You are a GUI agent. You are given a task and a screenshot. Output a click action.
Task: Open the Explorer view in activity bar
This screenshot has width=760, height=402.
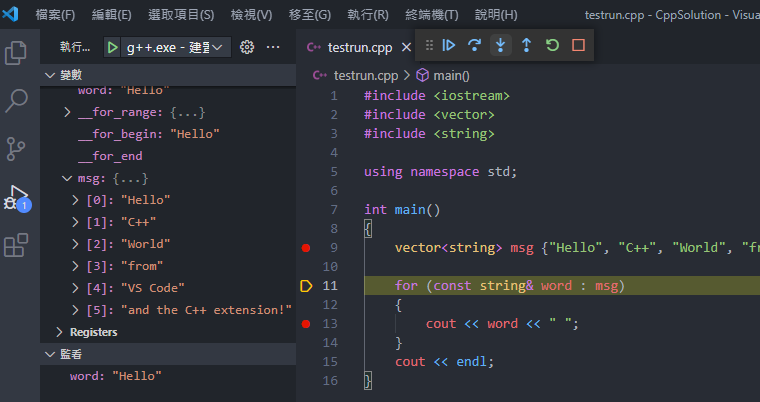[16, 53]
